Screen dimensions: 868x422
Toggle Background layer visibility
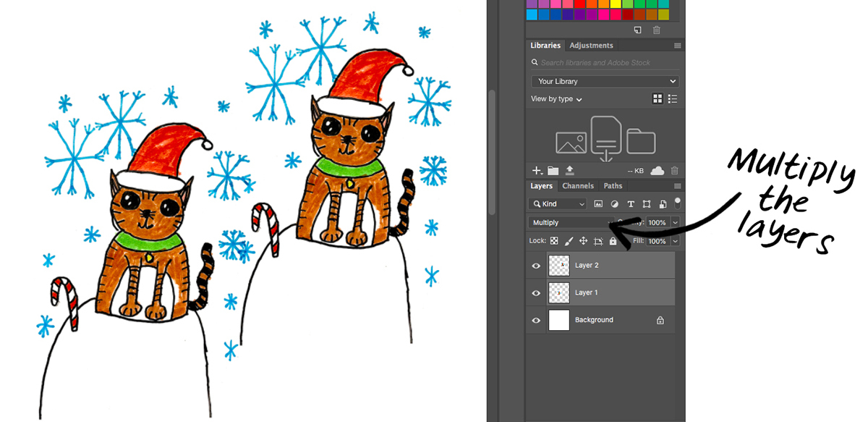click(536, 320)
